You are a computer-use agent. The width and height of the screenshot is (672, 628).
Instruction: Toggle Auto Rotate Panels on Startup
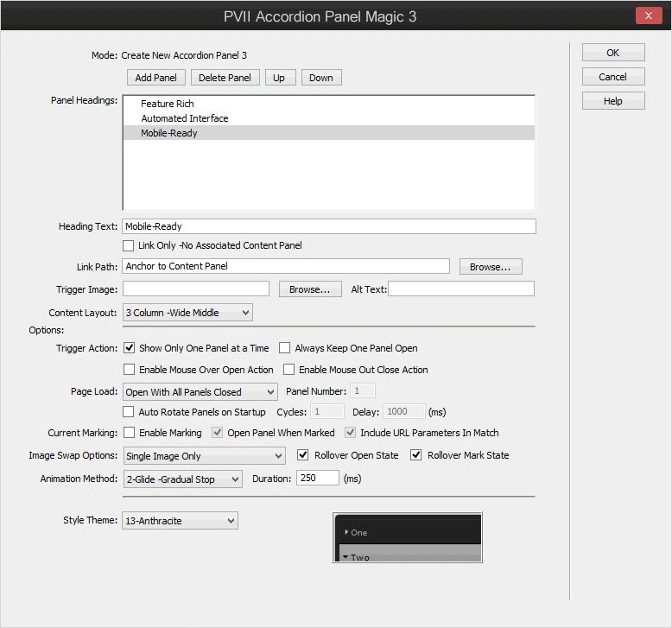coord(128,412)
